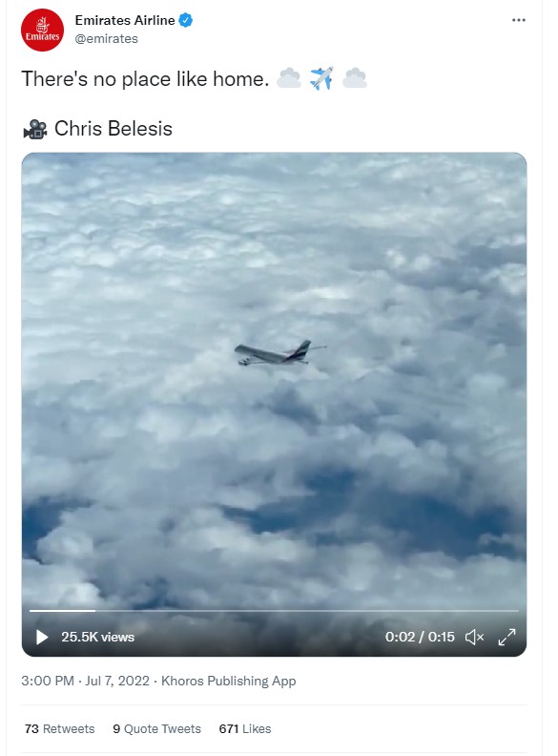Expand the video to fullscreen
The height and width of the screenshot is (756, 558).
[x=506, y=637]
